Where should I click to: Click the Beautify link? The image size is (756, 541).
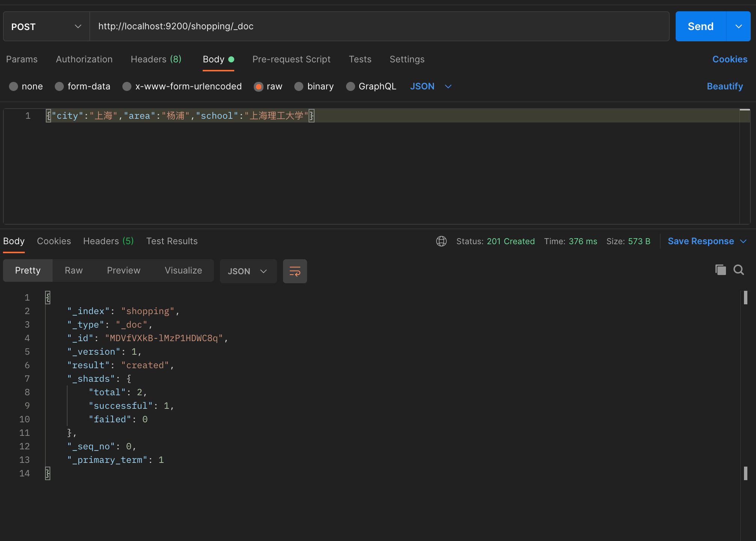[x=725, y=86]
